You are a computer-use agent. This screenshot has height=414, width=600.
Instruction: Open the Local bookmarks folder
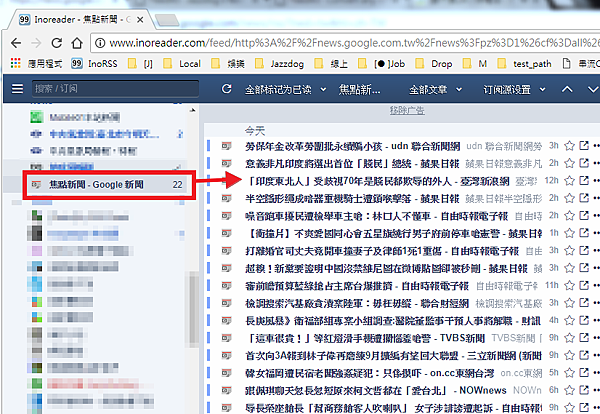coord(182,64)
